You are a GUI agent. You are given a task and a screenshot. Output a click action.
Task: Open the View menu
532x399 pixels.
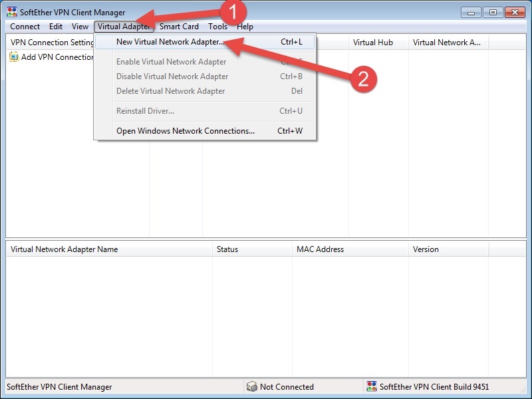(x=80, y=27)
